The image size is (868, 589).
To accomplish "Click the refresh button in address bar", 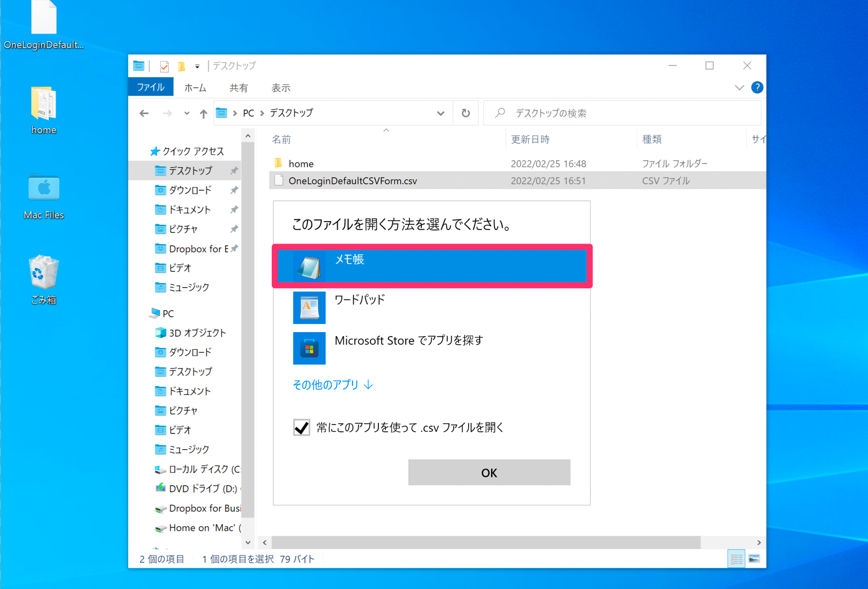I will pos(466,113).
